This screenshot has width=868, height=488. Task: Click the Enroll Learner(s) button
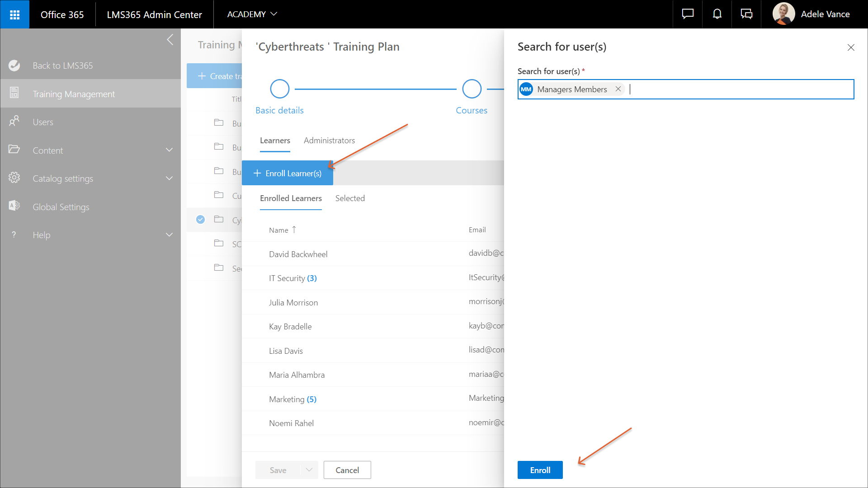pyautogui.click(x=288, y=173)
